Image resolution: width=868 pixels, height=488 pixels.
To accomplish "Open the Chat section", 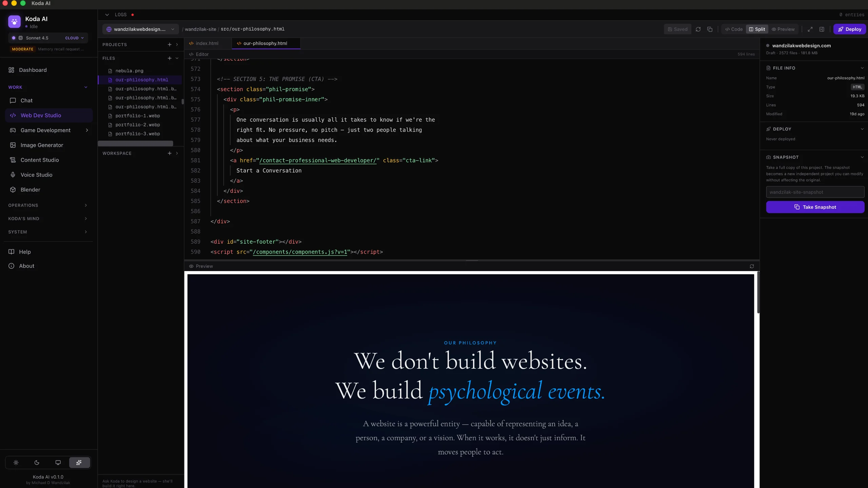I will [x=26, y=100].
